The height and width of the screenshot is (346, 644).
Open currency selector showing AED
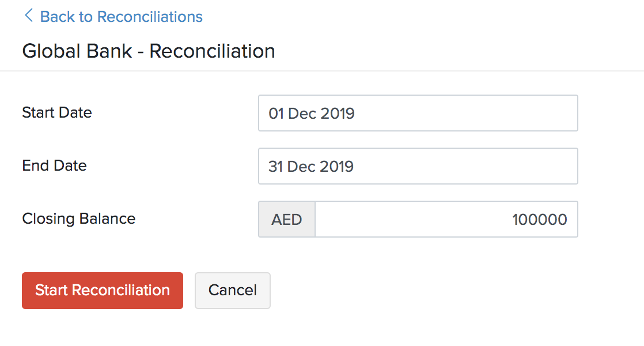[286, 219]
